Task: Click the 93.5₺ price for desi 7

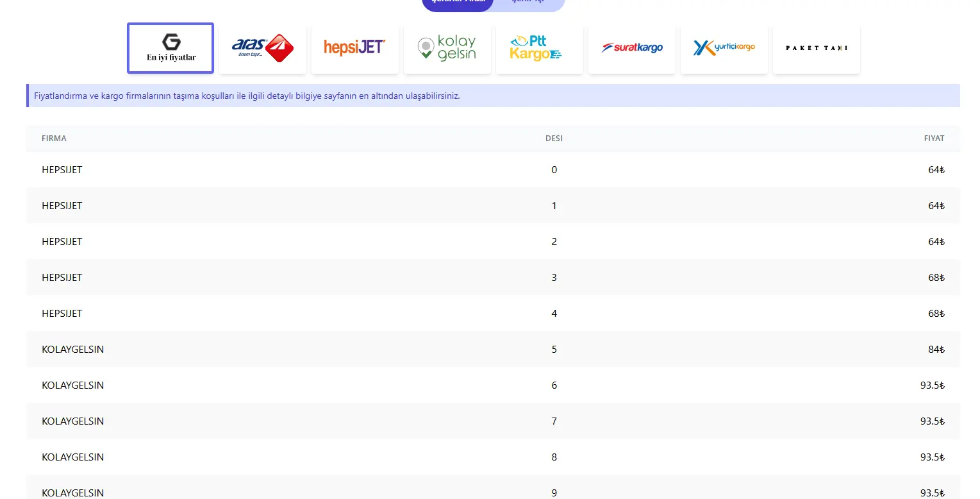Action: [x=933, y=421]
